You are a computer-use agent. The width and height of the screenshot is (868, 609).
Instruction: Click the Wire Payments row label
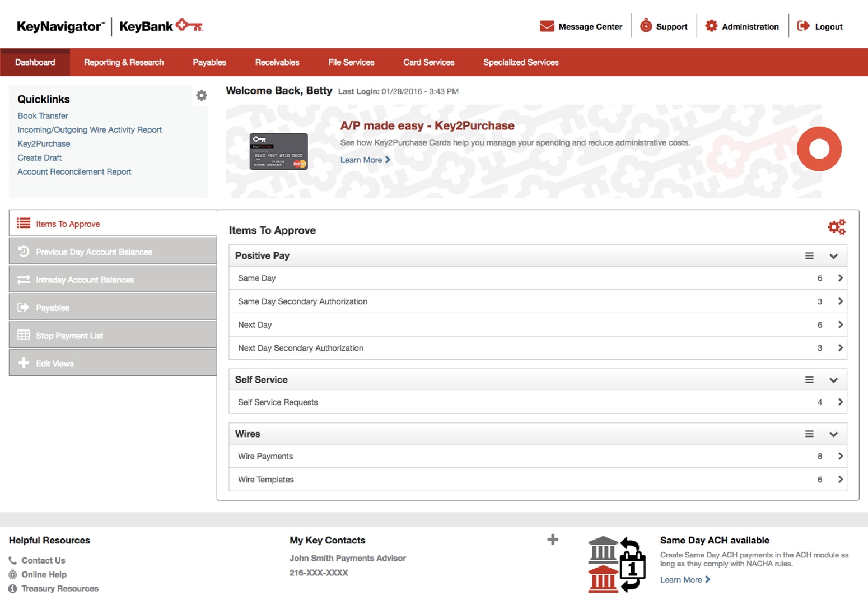pos(265,457)
